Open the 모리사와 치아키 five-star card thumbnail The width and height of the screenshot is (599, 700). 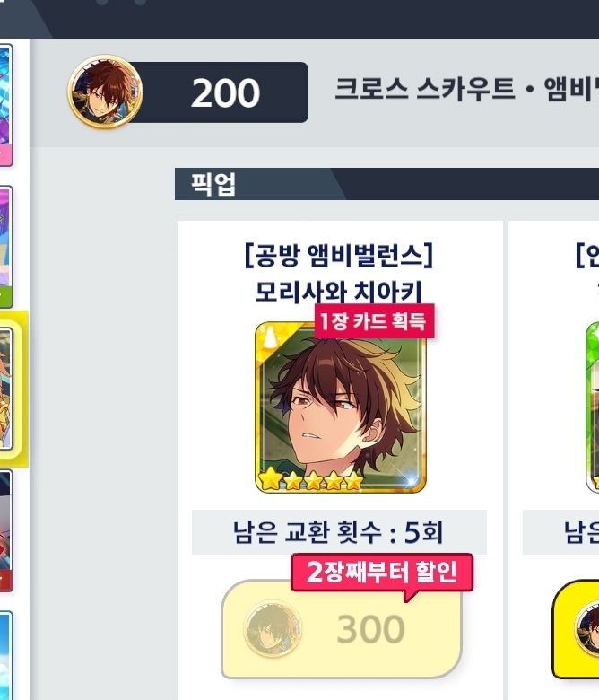(341, 407)
